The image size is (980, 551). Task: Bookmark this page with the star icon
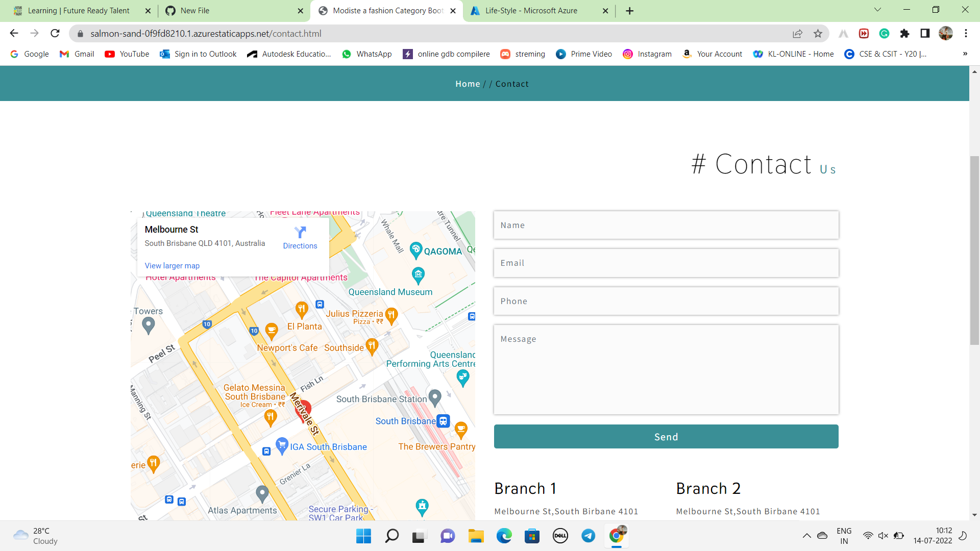click(818, 34)
